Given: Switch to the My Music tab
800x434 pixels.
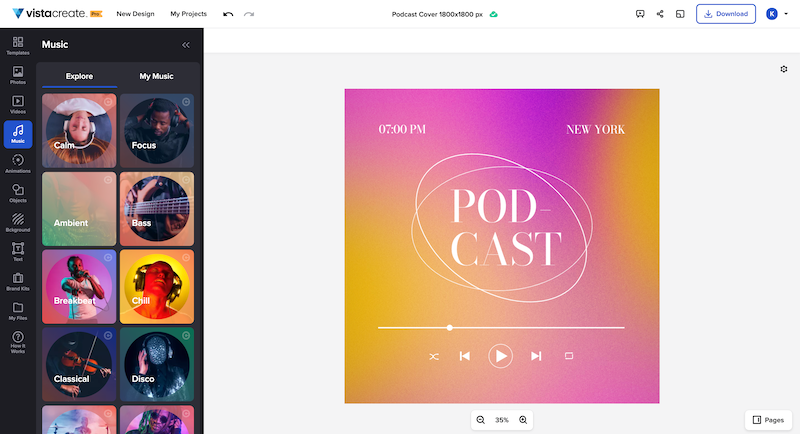Looking at the screenshot, I should pos(156,76).
